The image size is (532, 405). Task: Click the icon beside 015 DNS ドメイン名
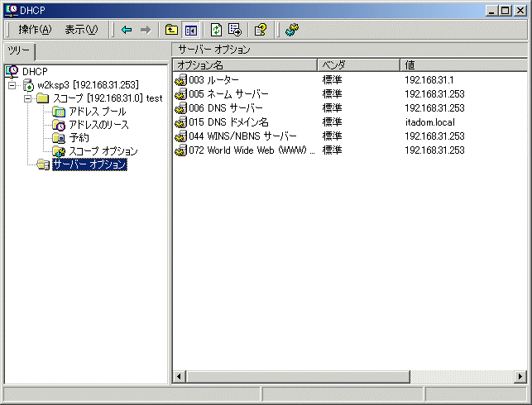point(181,122)
